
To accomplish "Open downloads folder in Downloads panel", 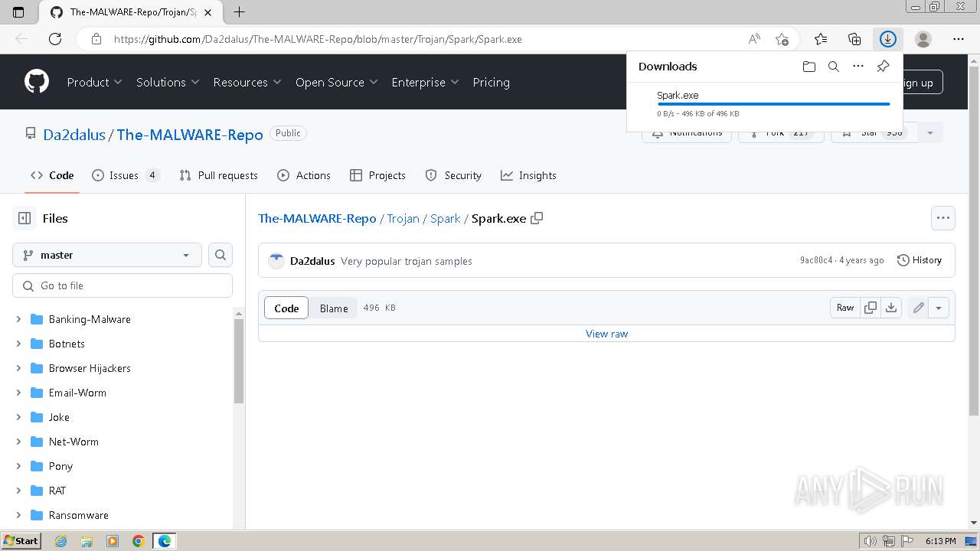I will (x=809, y=67).
